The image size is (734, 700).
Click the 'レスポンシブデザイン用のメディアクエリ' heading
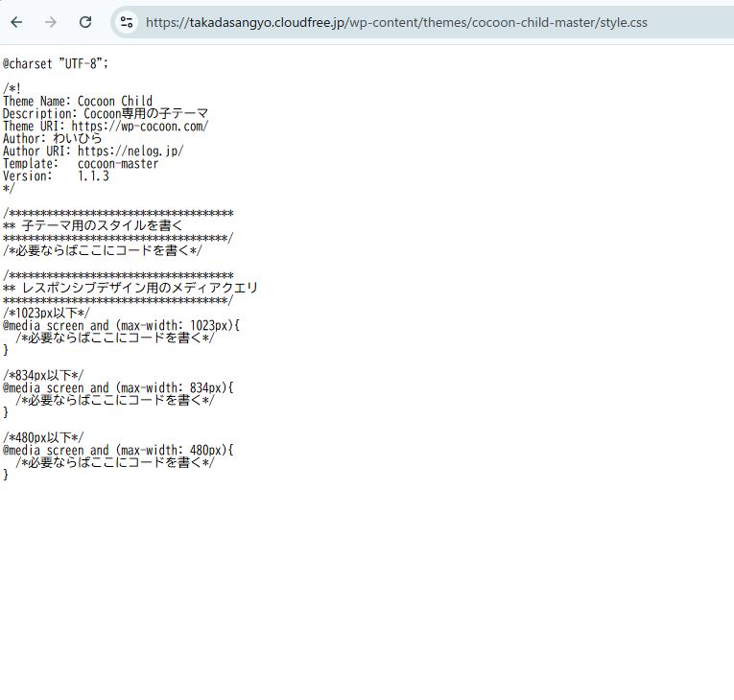coord(139,288)
